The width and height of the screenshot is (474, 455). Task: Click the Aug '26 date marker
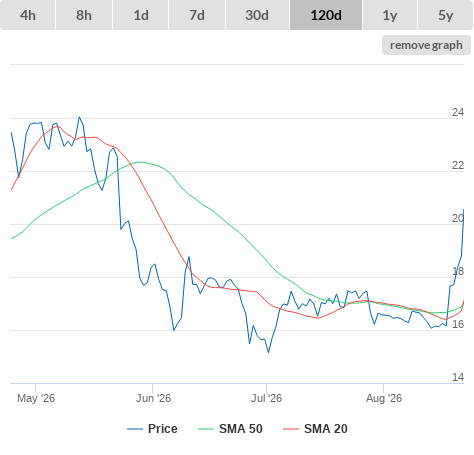tap(384, 398)
